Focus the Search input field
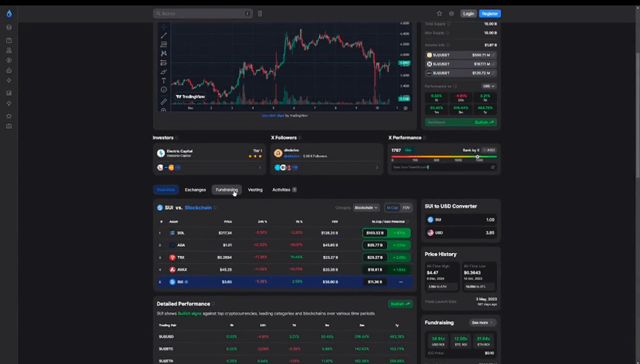The width and height of the screenshot is (640, 364). click(203, 13)
